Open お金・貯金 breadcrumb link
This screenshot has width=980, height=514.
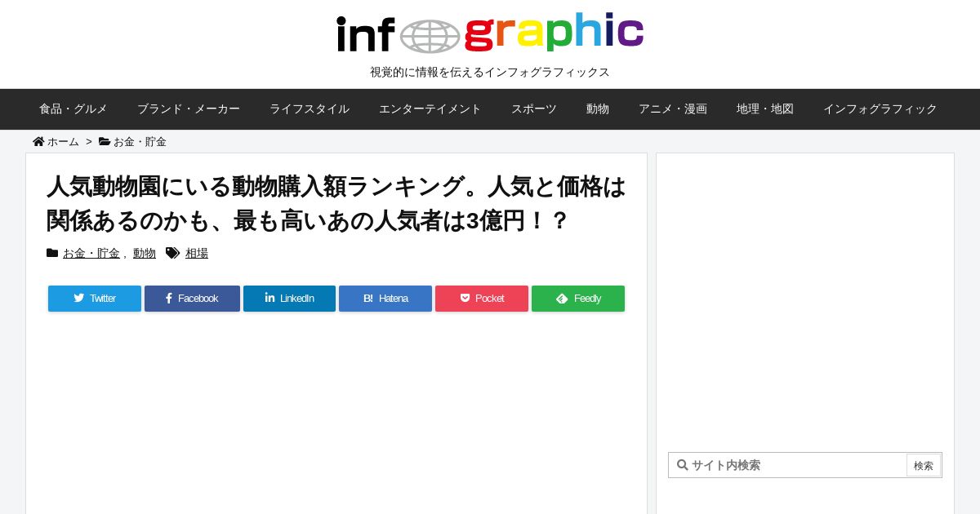140,142
